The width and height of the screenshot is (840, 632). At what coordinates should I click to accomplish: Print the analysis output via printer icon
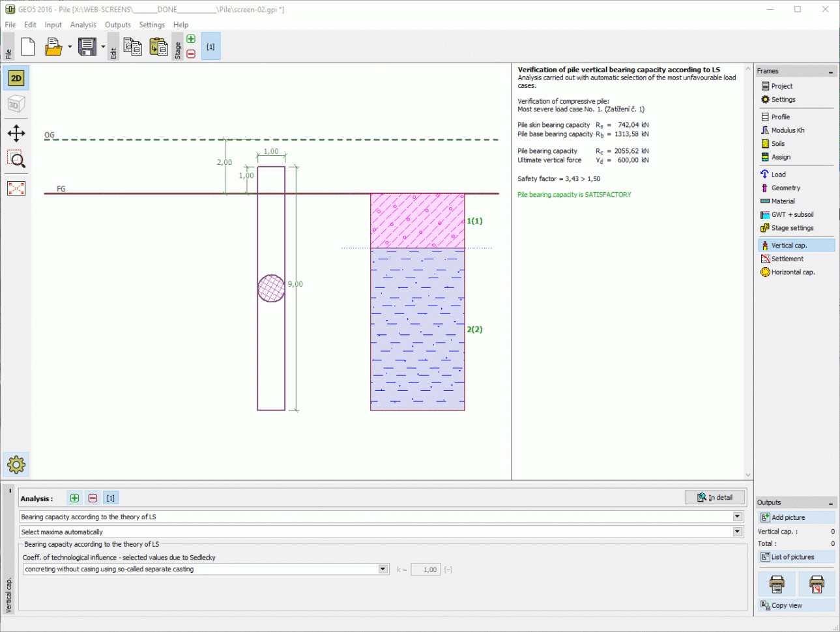pos(776,584)
